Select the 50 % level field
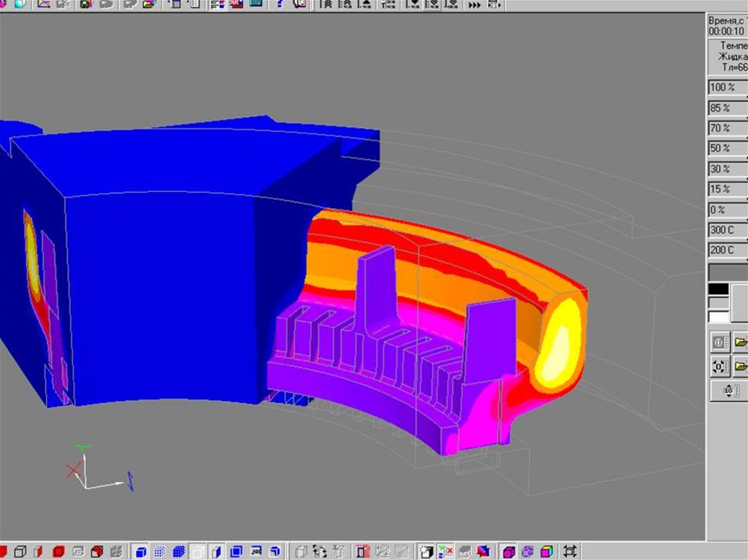 [727, 149]
